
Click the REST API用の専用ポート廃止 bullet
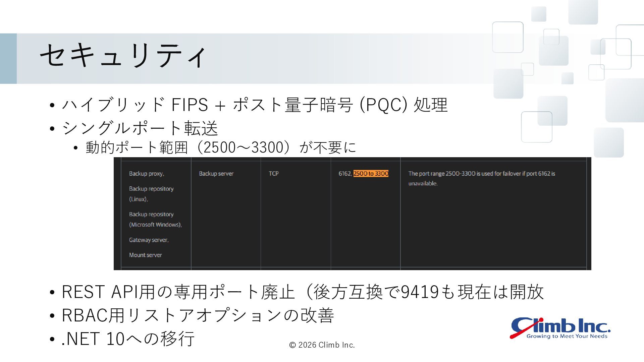(x=303, y=292)
